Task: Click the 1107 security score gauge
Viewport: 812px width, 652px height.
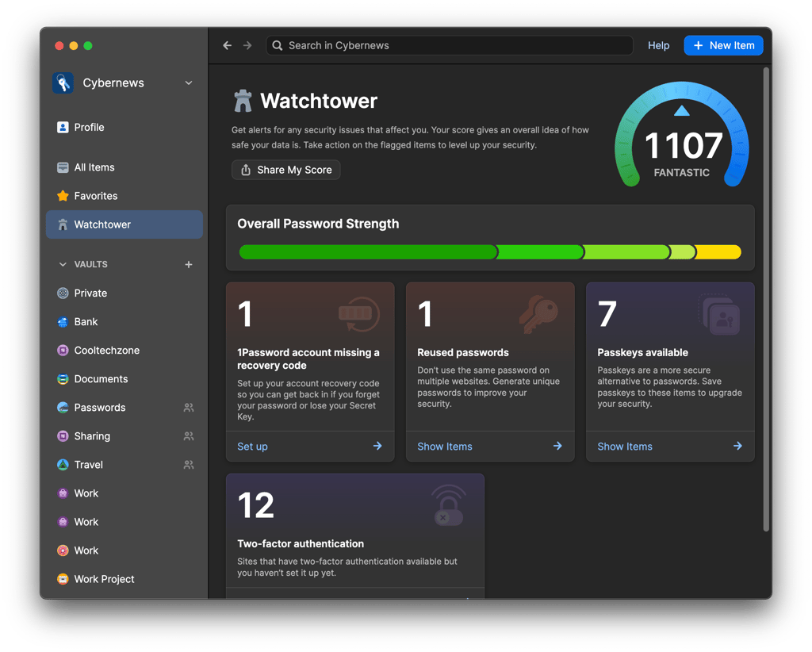Action: click(681, 136)
